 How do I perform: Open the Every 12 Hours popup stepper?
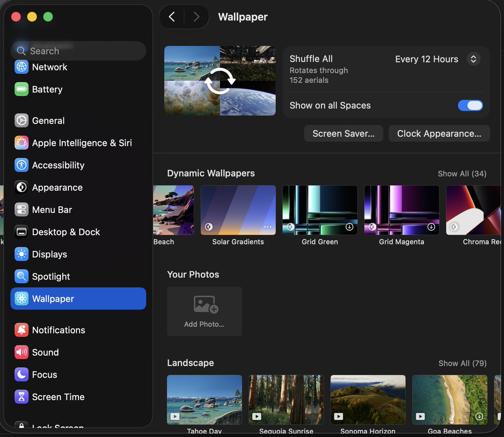(473, 59)
